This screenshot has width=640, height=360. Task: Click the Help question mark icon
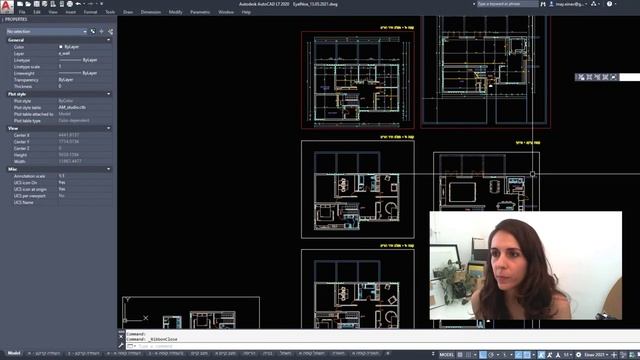(609, 4)
